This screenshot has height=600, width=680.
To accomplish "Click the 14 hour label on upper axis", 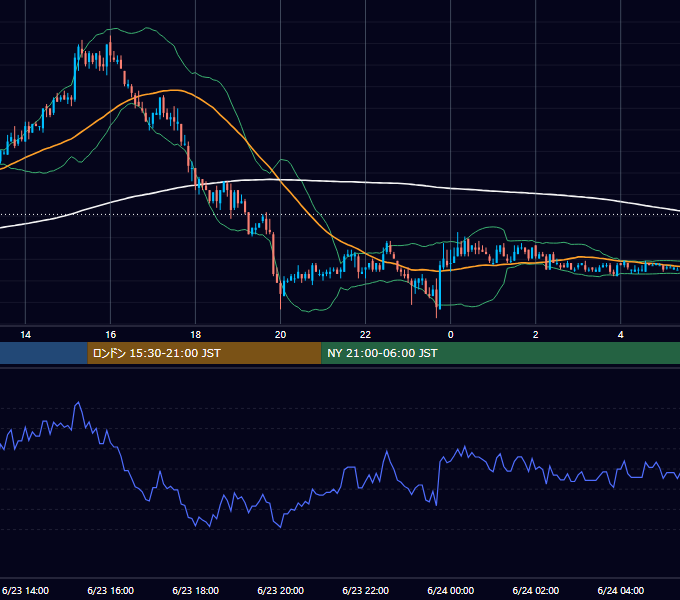I will pos(26,335).
